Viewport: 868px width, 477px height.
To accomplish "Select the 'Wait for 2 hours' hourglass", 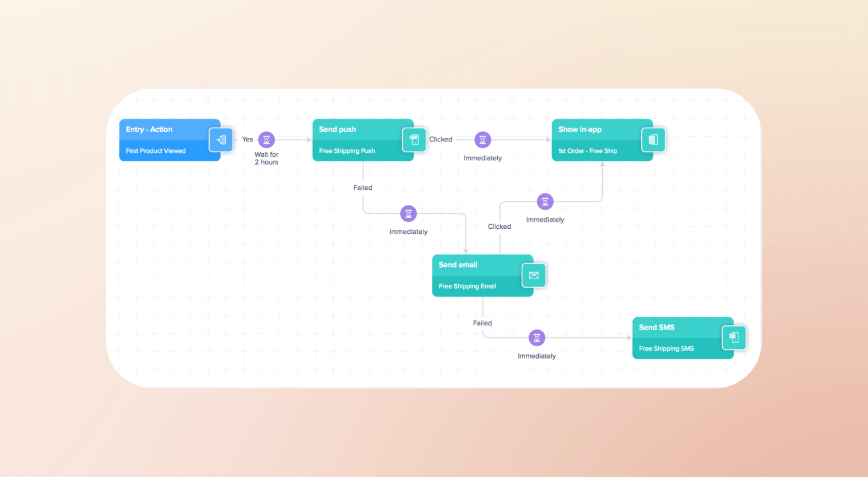I will pos(266,140).
